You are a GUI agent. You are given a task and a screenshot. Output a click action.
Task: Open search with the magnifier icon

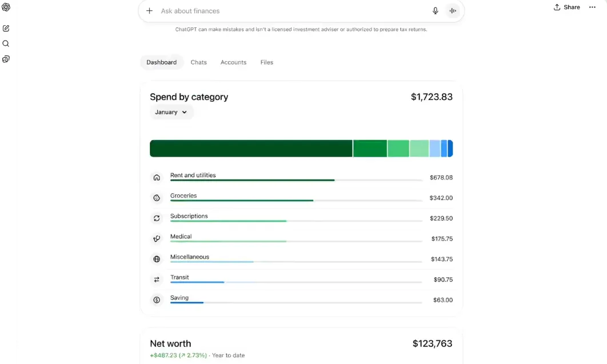(x=6, y=43)
